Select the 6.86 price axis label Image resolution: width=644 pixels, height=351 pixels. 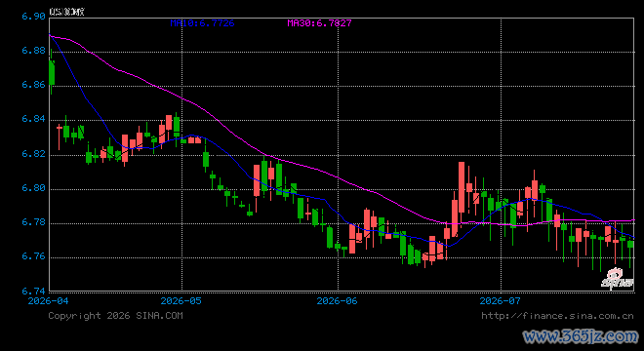(33, 85)
